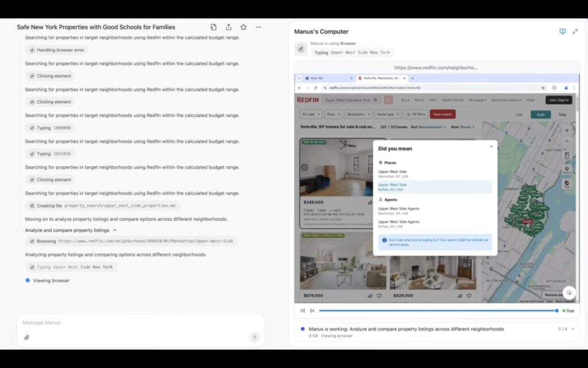Click the Message Manus input field
The height and width of the screenshot is (368, 588).
pos(141,323)
